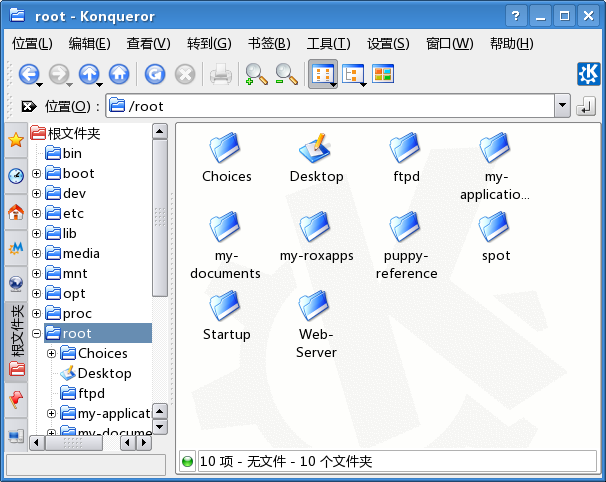Viewport: 606px width, 482px height.
Task: Expand the boot folder in tree
Action: click(36, 174)
